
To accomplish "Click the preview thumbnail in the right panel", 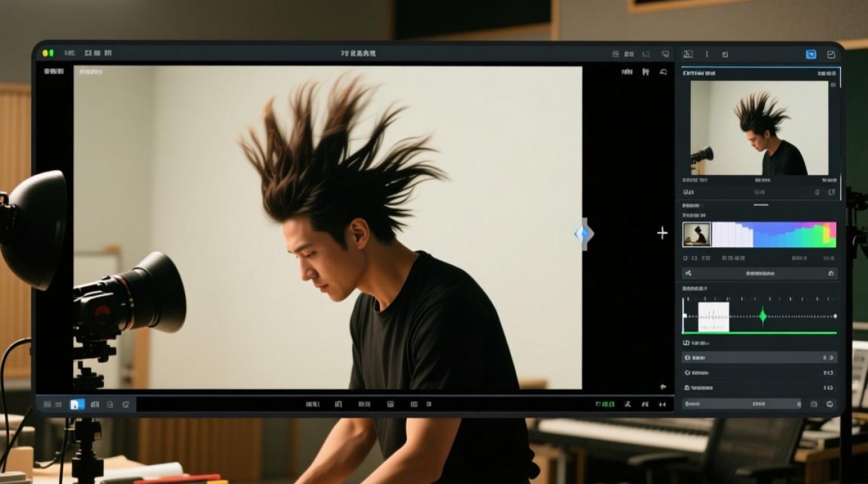I will click(x=759, y=128).
